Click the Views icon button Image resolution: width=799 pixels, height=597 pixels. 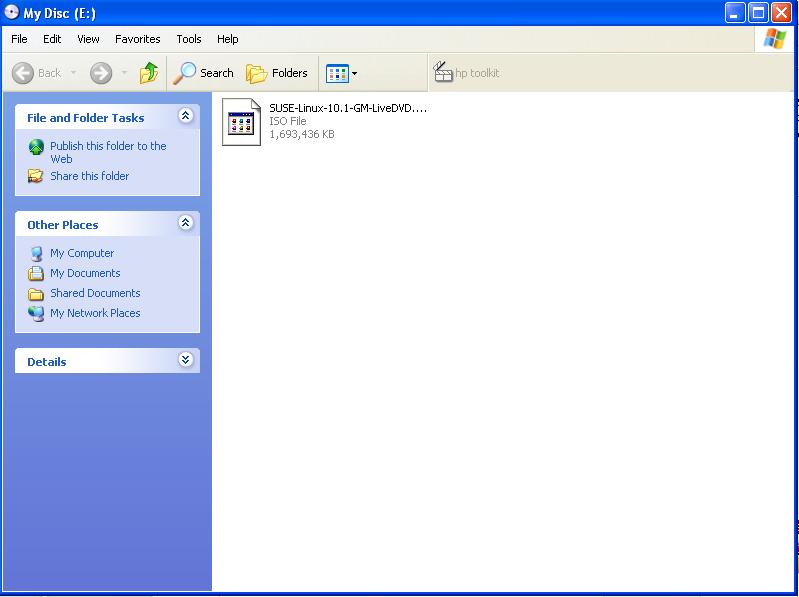coord(337,73)
